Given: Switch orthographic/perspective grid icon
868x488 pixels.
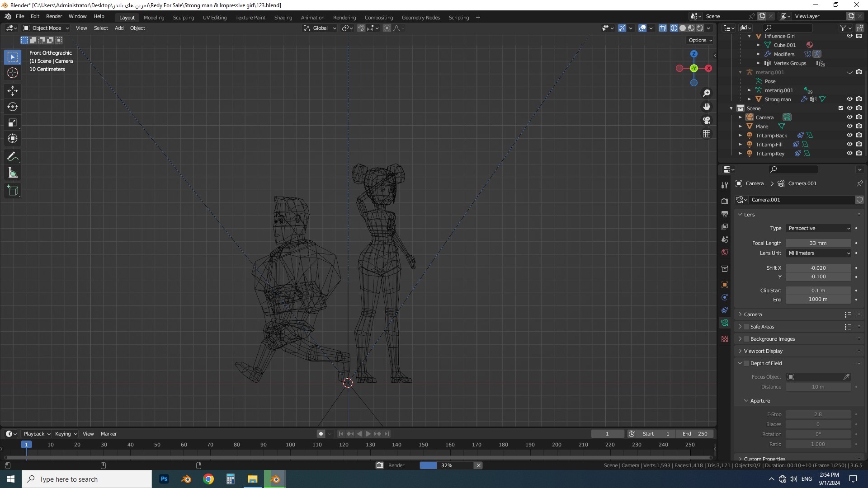Looking at the screenshot, I should [x=707, y=134].
